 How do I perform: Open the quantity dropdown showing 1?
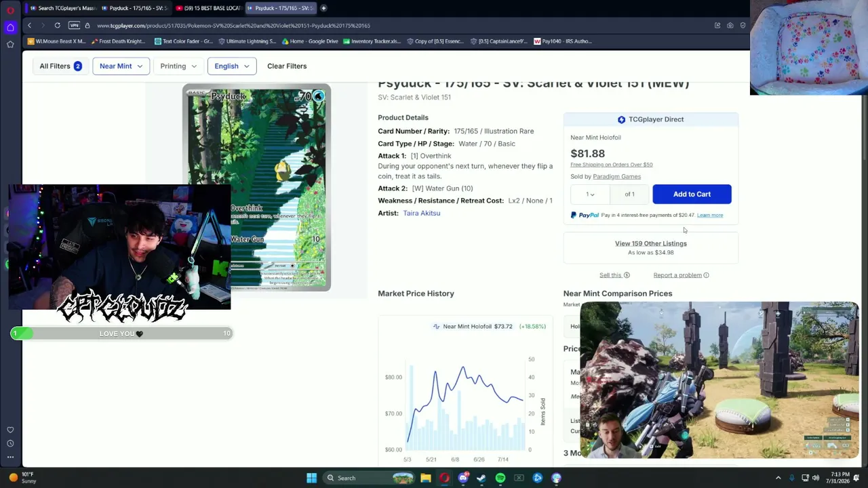point(591,195)
